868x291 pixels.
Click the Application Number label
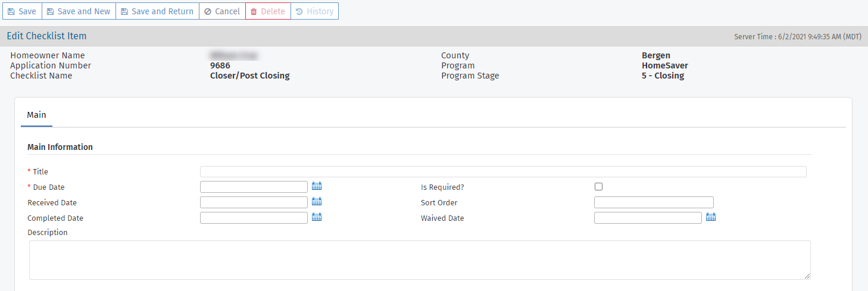point(51,65)
